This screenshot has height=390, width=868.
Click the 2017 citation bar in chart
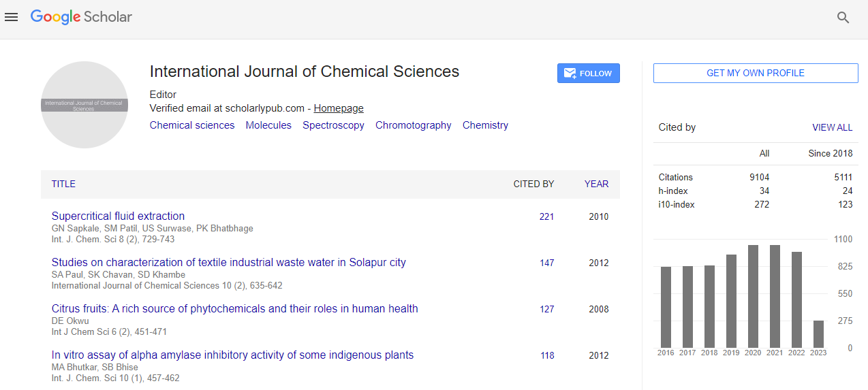(x=687, y=307)
